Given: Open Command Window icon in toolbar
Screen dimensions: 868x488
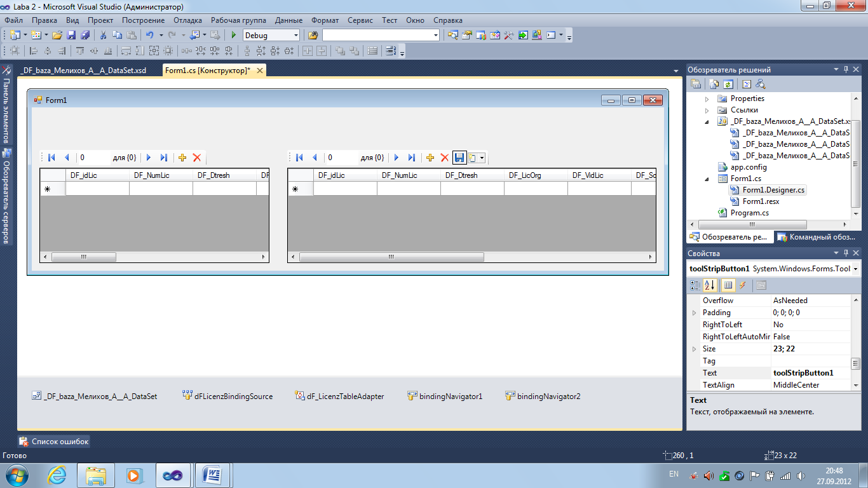Looking at the screenshot, I should click(x=551, y=36).
